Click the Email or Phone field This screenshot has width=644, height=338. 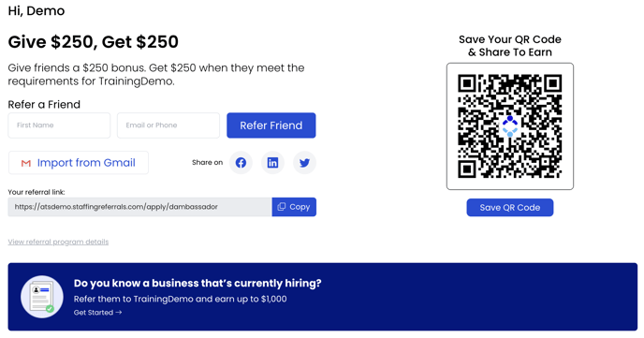[168, 125]
